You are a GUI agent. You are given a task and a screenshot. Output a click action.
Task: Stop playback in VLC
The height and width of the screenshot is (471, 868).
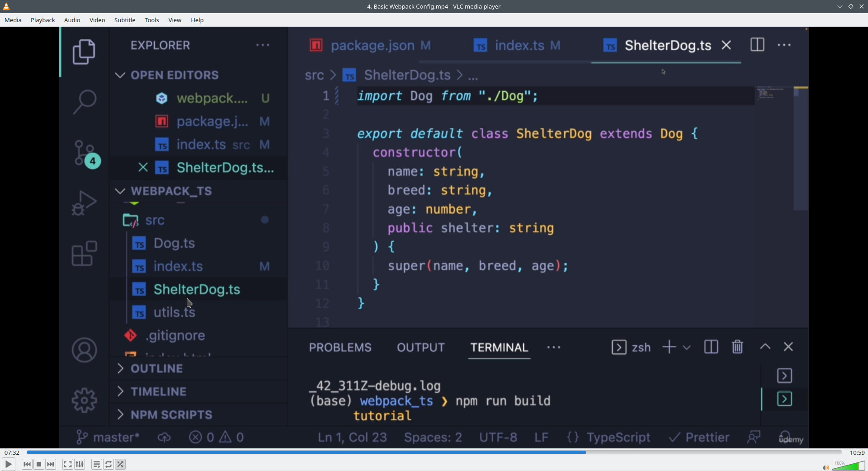39,464
